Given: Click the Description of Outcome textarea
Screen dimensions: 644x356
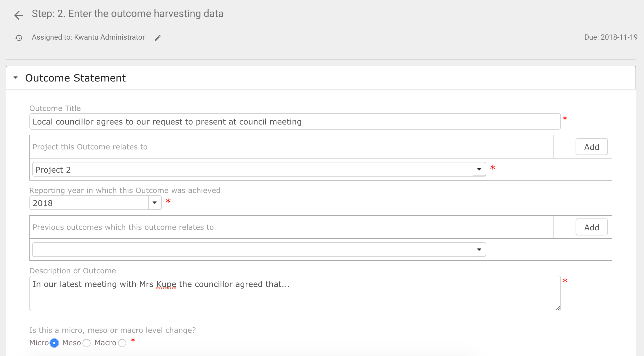Looking at the screenshot, I should [x=295, y=293].
